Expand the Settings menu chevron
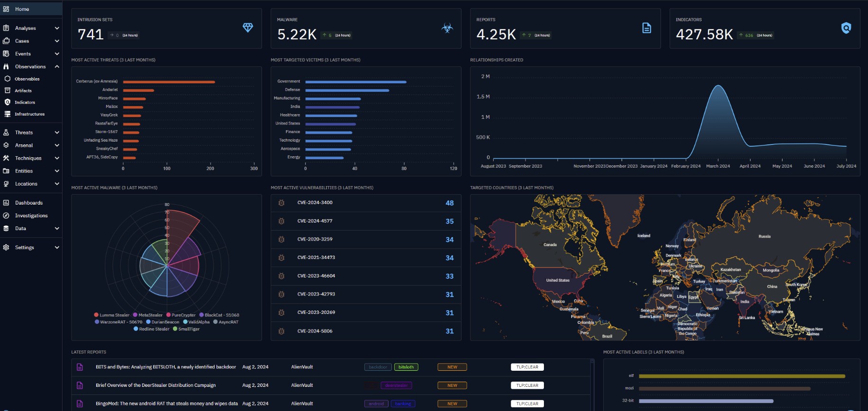This screenshot has height=411, width=868. [57, 248]
